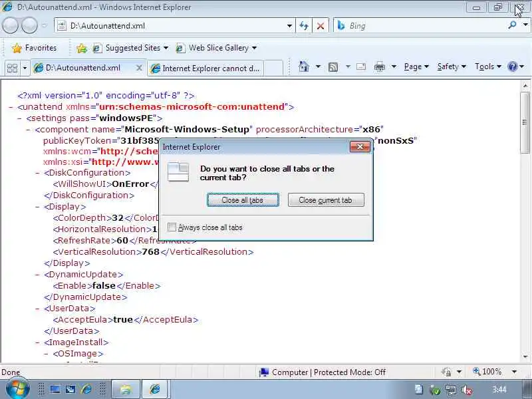
Task: Click the muted volume tray icon
Action: [x=467, y=390]
